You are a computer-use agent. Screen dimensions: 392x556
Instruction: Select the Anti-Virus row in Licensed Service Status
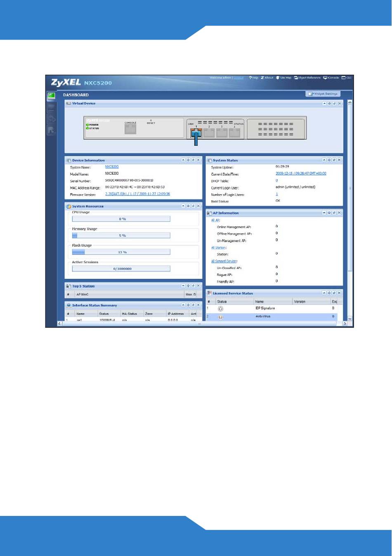tap(272, 317)
